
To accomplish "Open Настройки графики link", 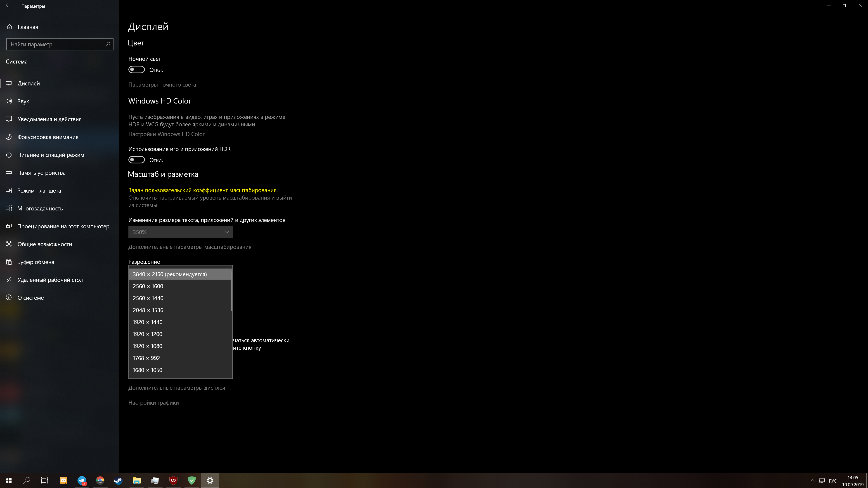I will 154,403.
